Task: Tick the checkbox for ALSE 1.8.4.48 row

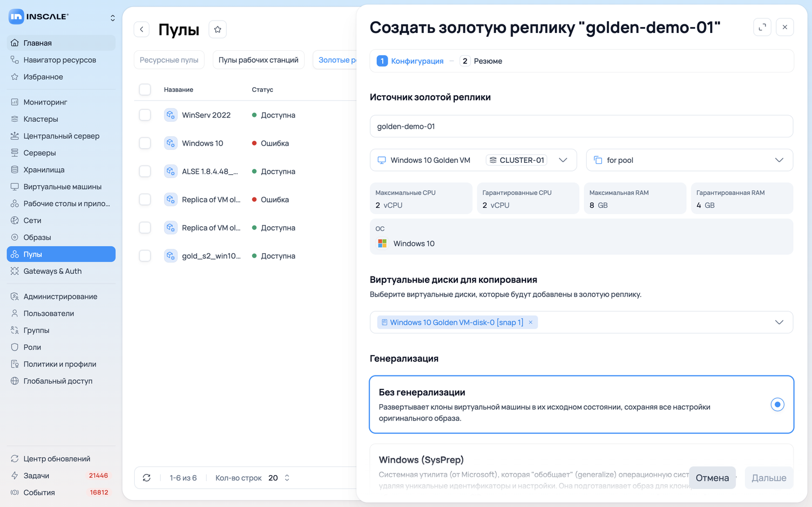Action: (145, 171)
